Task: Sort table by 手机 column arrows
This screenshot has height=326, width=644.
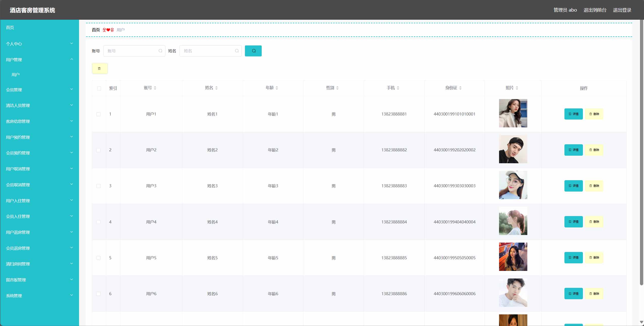Action: [398, 88]
